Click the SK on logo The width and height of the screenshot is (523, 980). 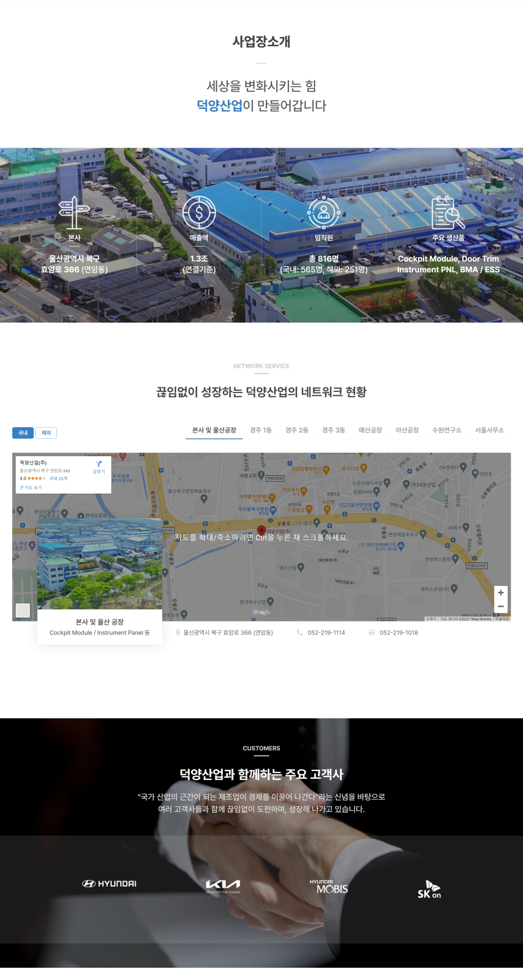pyautogui.click(x=429, y=889)
